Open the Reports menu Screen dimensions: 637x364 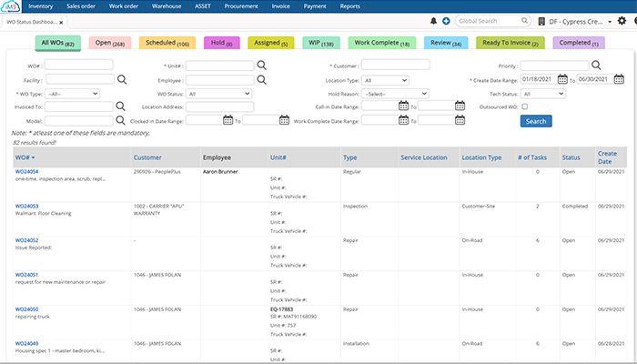coord(349,6)
